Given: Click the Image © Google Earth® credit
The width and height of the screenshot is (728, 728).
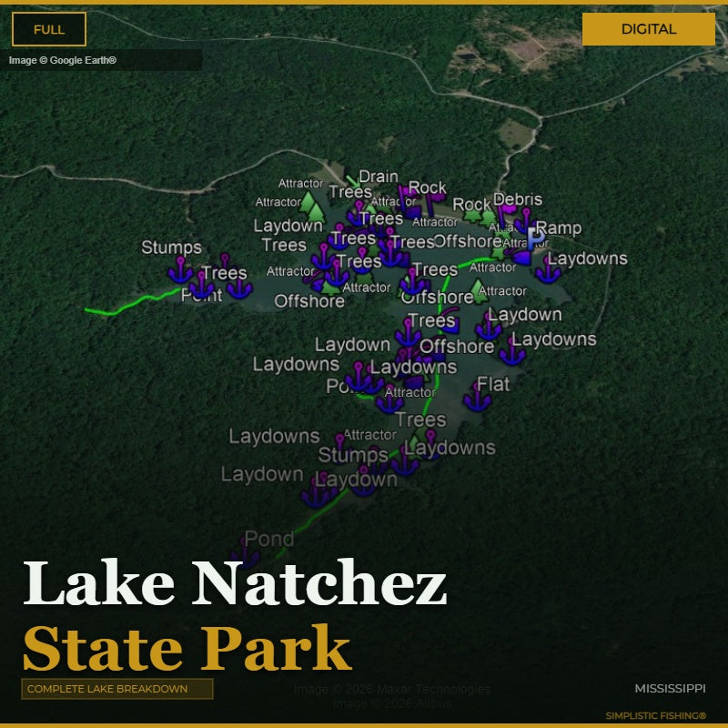Looking at the screenshot, I should click(x=62, y=60).
